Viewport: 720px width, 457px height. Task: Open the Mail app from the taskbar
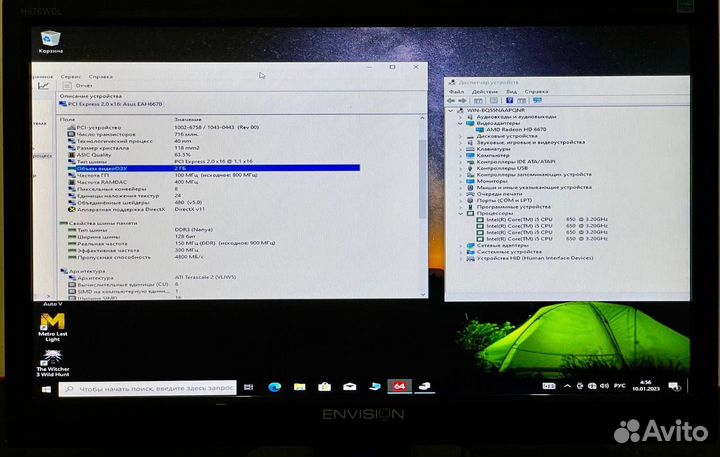(349, 387)
